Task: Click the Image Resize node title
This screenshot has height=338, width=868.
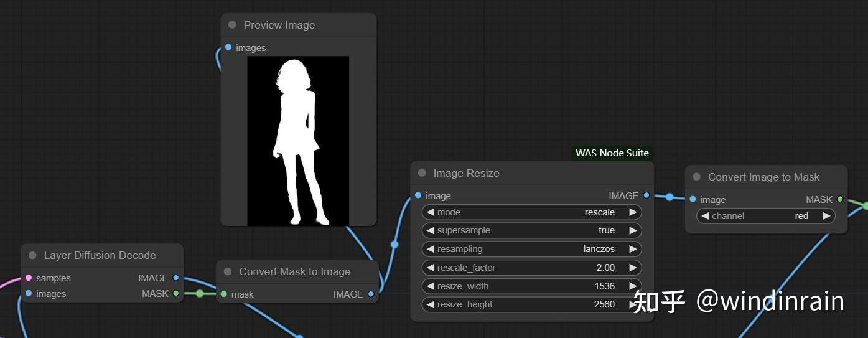Action: 466,173
